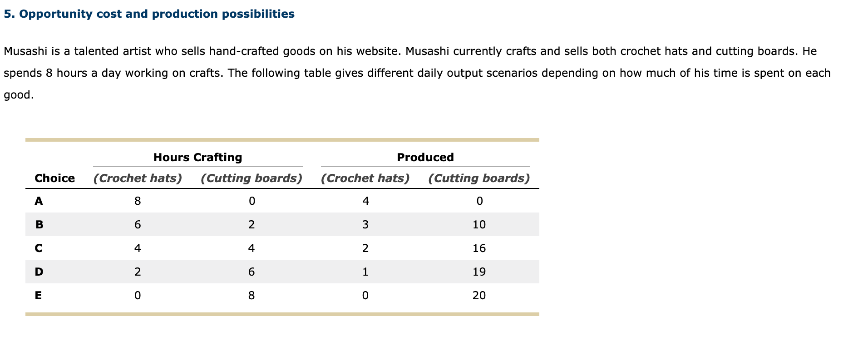Image resolution: width=868 pixels, height=356 pixels.
Task: Click the Produced '(Cutting boards)' subheader
Action: [x=479, y=178]
